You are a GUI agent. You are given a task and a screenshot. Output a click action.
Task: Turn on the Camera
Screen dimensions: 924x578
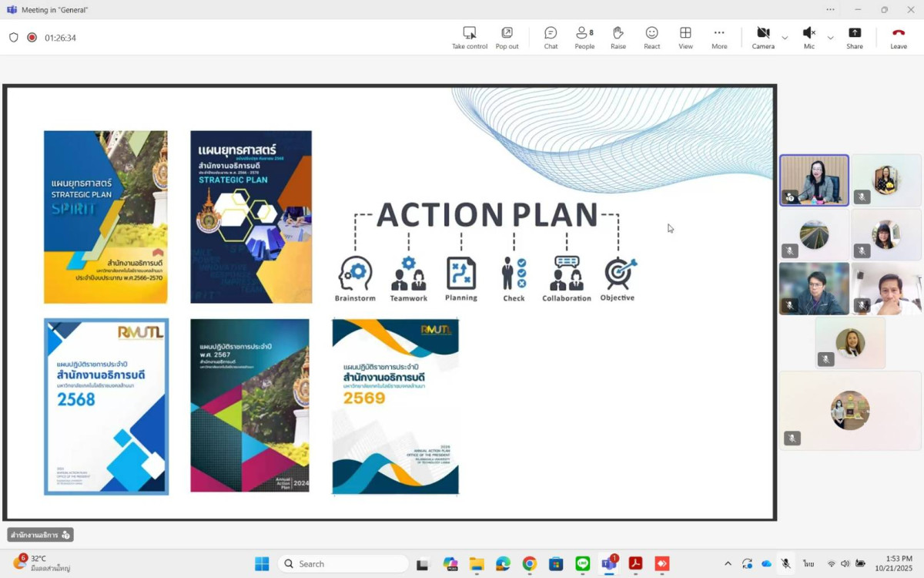(762, 37)
